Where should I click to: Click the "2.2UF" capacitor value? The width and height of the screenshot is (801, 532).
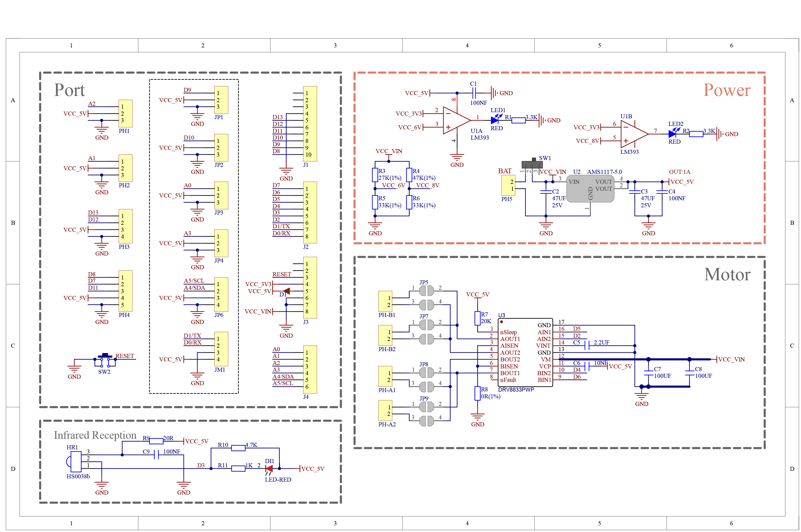tap(601, 342)
